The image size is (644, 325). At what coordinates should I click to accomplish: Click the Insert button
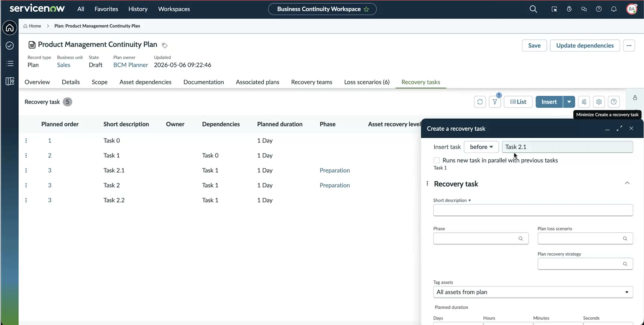[549, 102]
